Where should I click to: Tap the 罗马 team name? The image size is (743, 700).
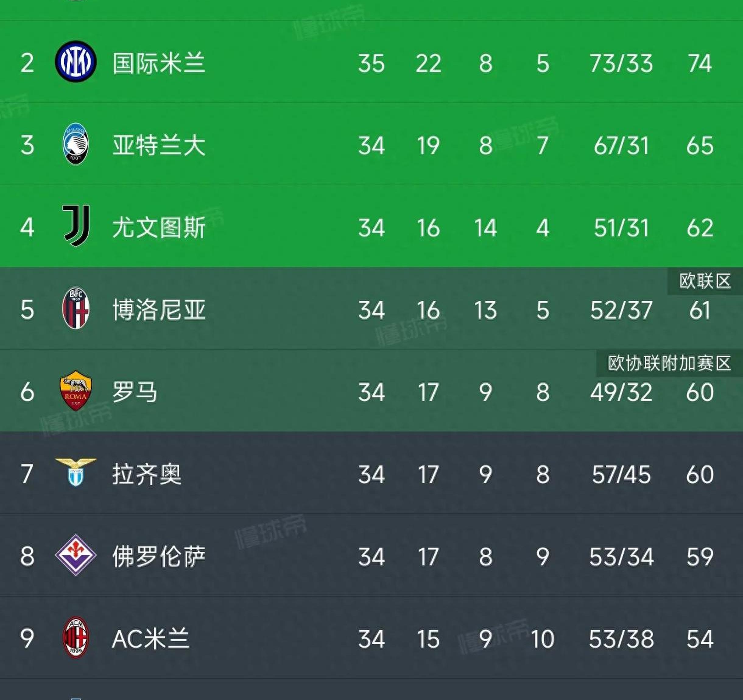(x=135, y=392)
